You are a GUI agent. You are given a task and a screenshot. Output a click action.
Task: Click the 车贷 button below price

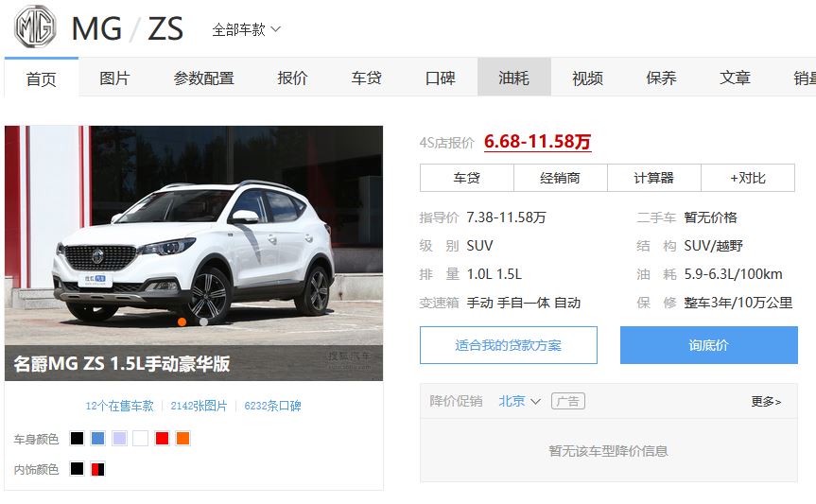click(x=467, y=178)
